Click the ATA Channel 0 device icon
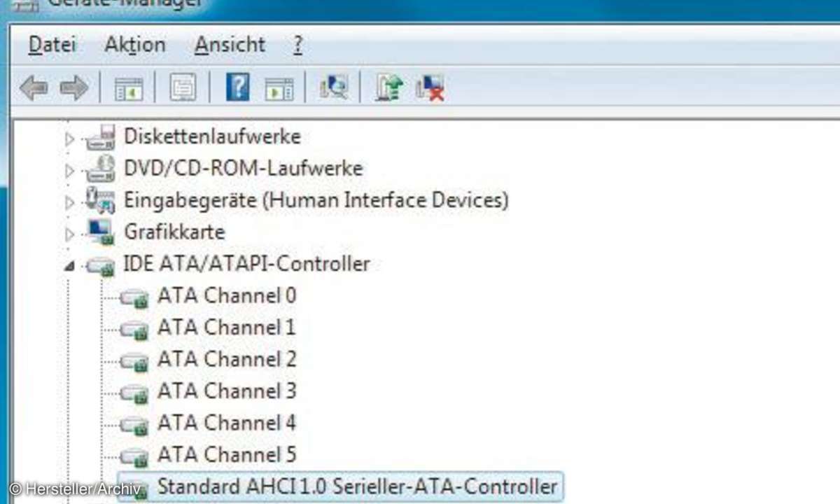The width and height of the screenshot is (840, 504). click(x=134, y=299)
